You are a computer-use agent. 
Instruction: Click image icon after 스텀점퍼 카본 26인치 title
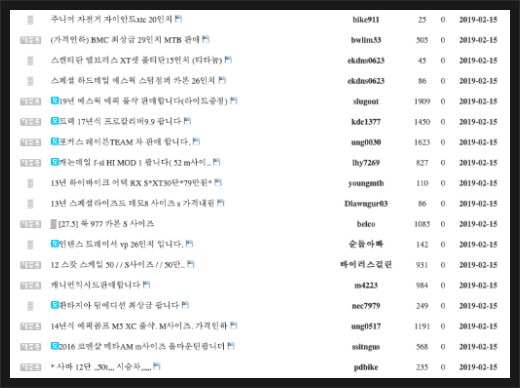222,80
